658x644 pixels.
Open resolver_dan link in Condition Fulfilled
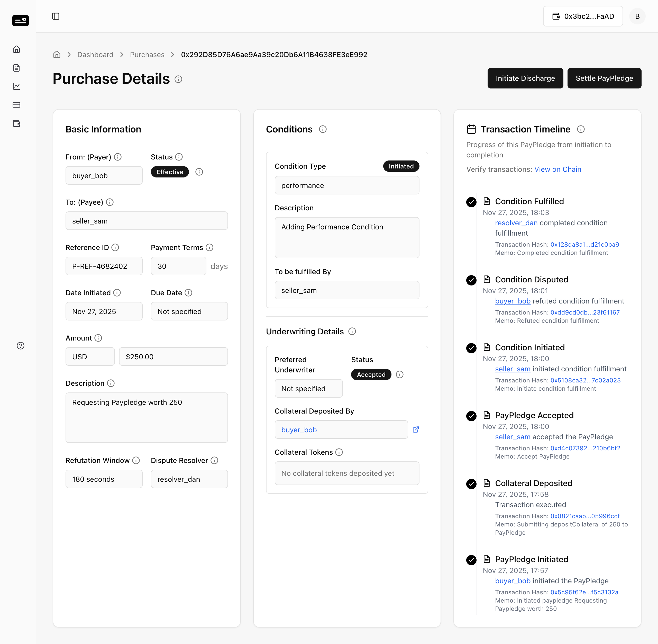pos(516,223)
